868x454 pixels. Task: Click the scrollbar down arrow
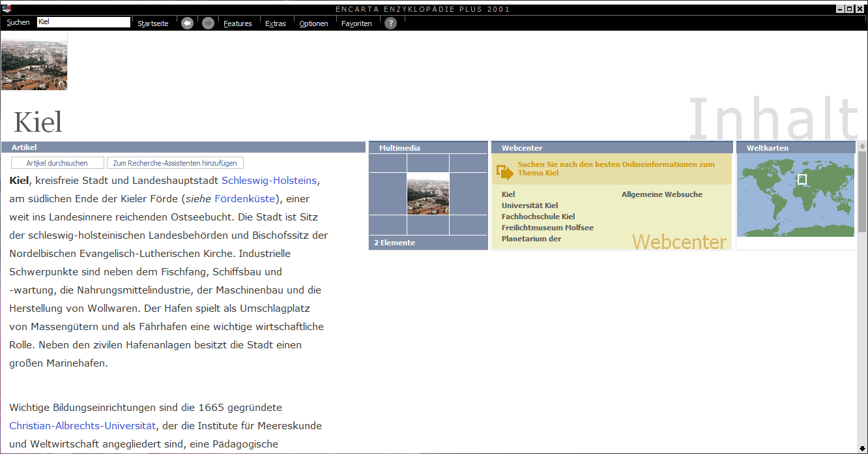[862, 449]
